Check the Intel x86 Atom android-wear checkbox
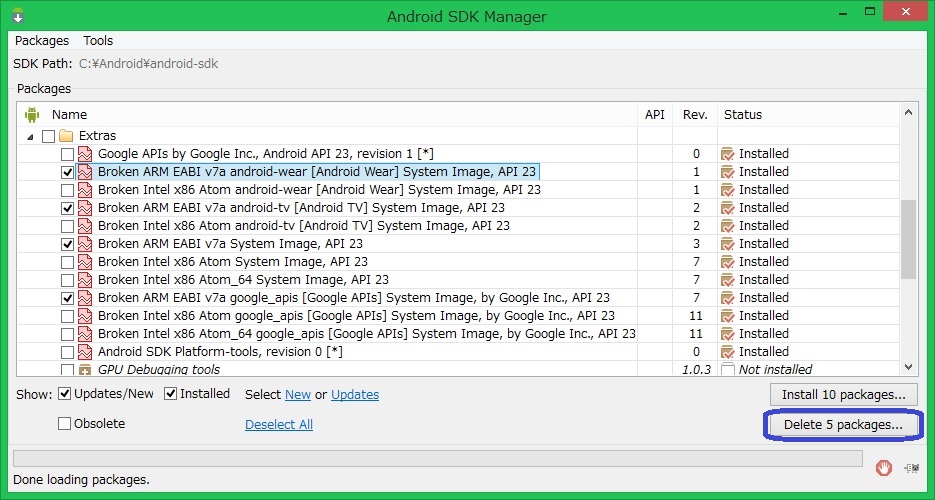The height and width of the screenshot is (500, 935). [67, 190]
